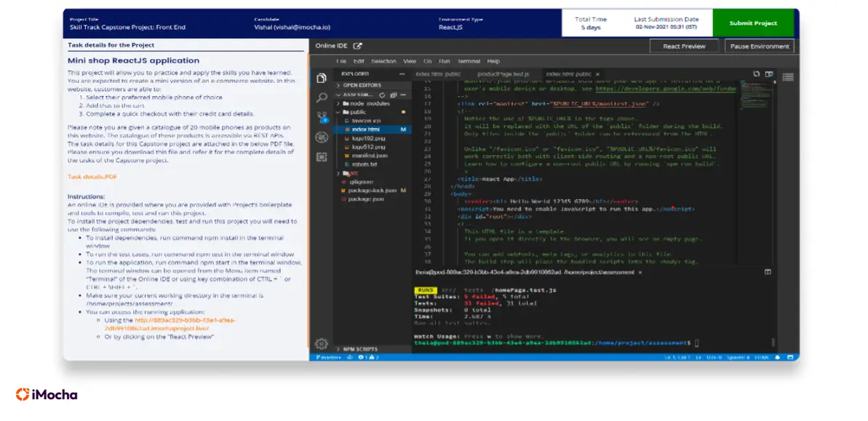Viewport: 868px width, 421px height.
Task: Toggle the bottom panel icon in status bar
Action: (x=790, y=358)
